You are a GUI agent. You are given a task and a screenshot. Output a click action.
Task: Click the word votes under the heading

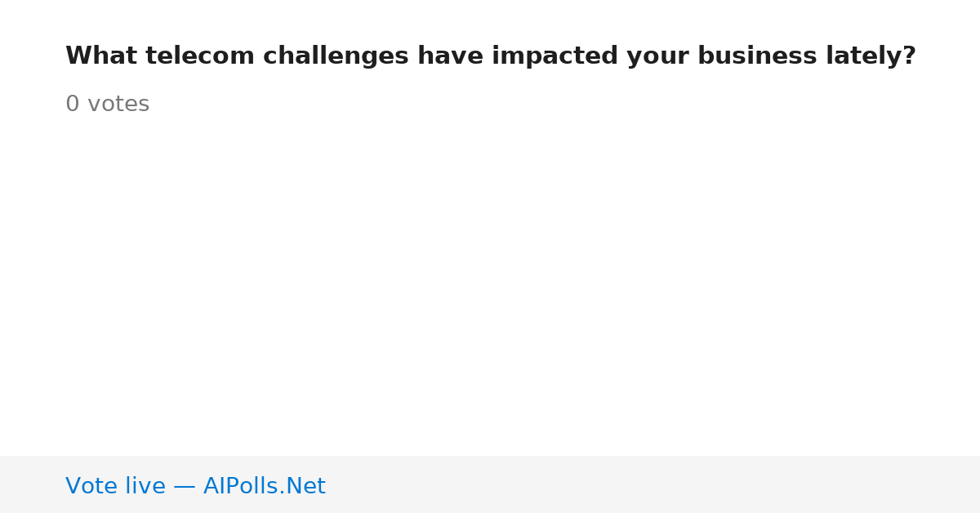pyautogui.click(x=118, y=105)
